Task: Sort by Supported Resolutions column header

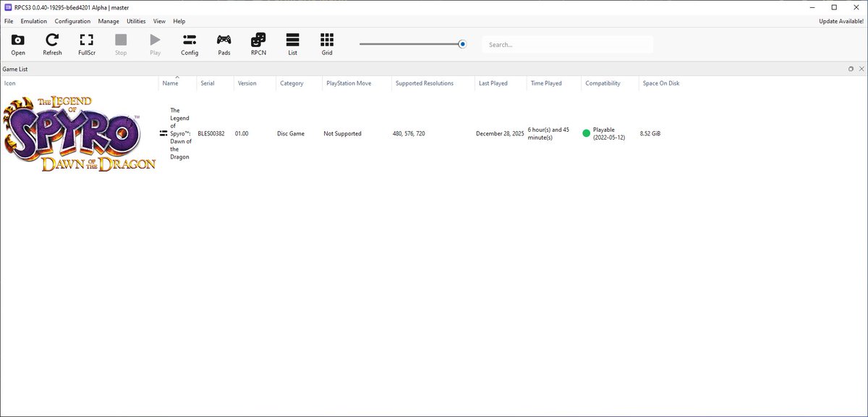Action: click(433, 83)
